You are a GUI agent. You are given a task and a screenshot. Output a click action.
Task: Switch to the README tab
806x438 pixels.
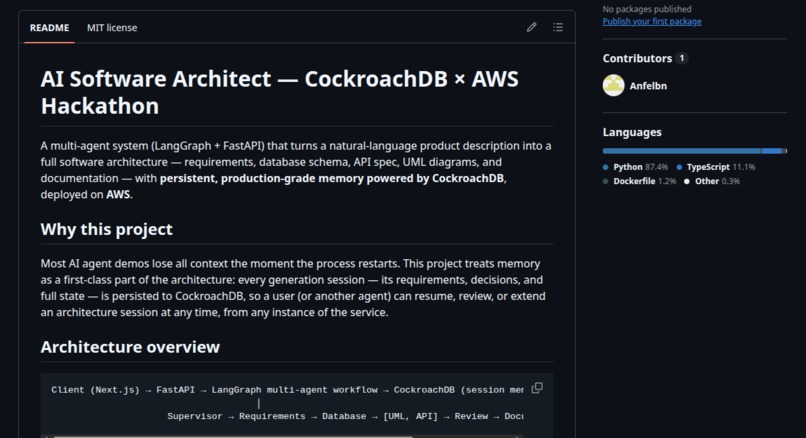pos(49,28)
